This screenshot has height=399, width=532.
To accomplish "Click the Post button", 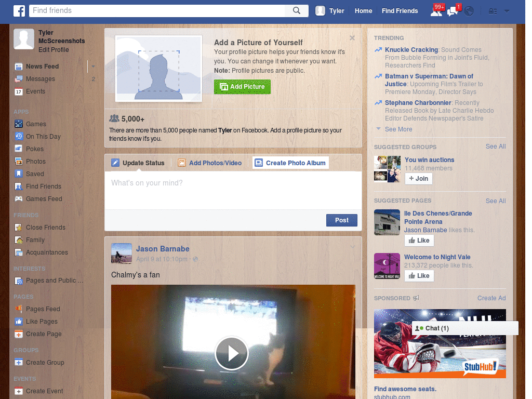I will click(342, 220).
